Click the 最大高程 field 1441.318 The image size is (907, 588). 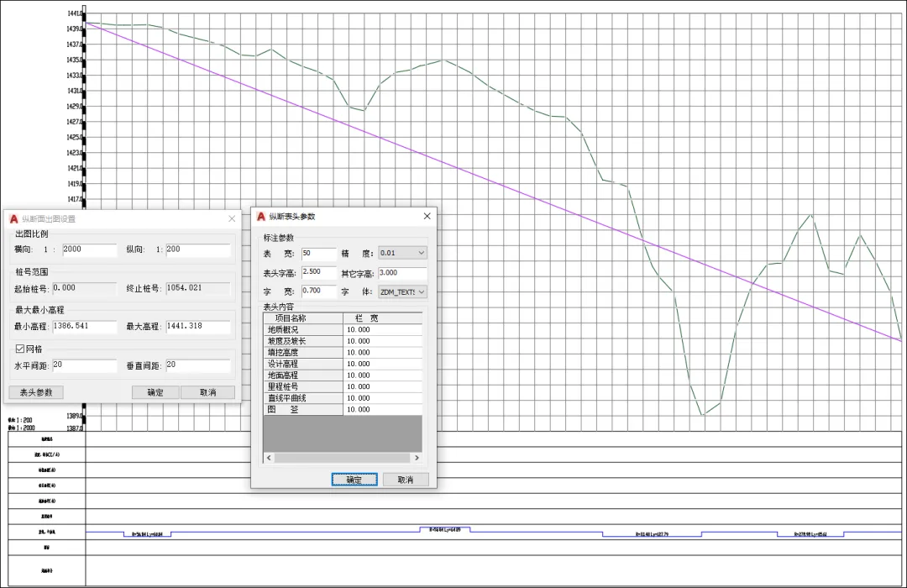(198, 327)
